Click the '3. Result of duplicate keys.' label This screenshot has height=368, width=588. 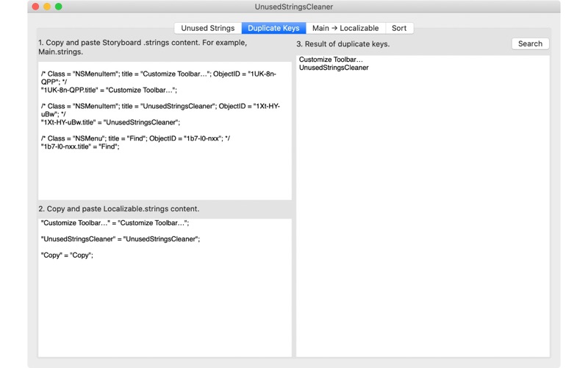pyautogui.click(x=343, y=44)
